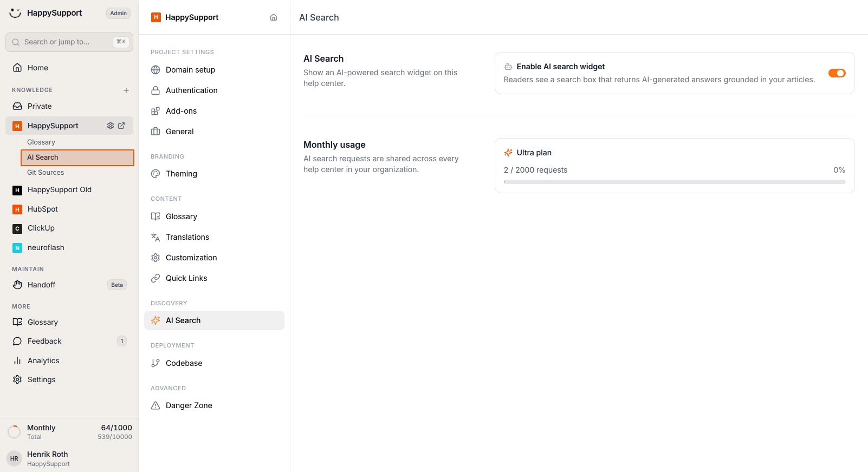Click the Beta badge next to Handoff
868x472 pixels.
coord(117,285)
